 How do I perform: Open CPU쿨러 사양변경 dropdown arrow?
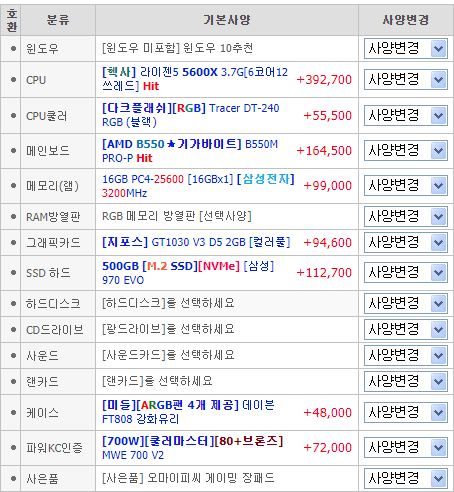439,116
